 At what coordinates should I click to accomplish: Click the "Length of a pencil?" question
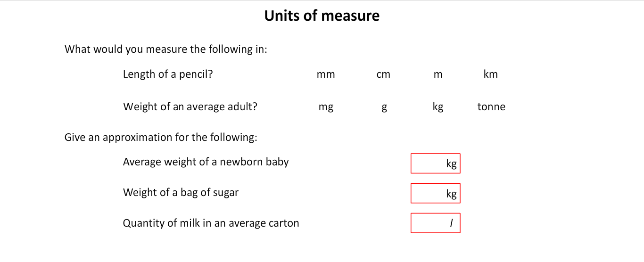point(168,74)
